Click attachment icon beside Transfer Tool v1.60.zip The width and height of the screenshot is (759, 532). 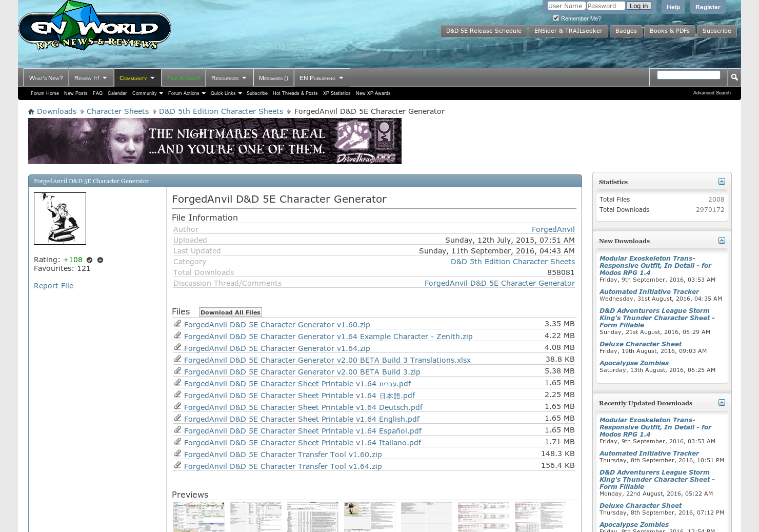(x=177, y=454)
